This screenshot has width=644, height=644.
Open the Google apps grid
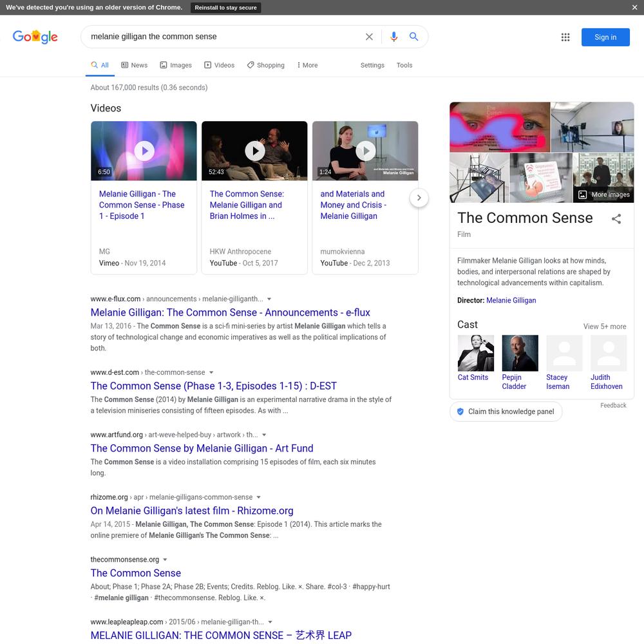[x=565, y=37]
